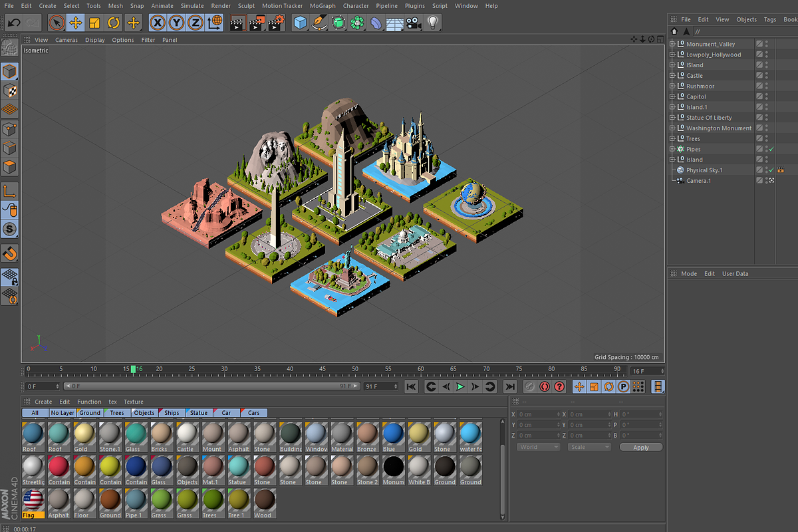Expand the Capitol object
The image size is (798, 532).
tap(672, 96)
